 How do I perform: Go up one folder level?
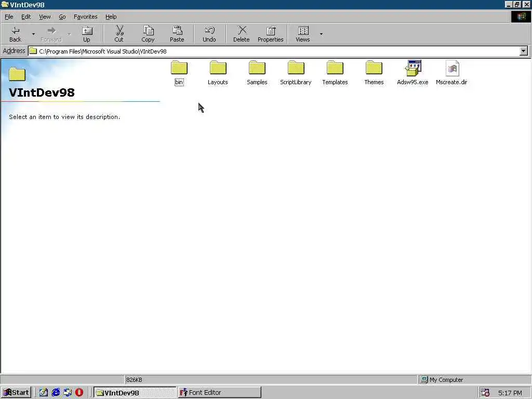(87, 34)
